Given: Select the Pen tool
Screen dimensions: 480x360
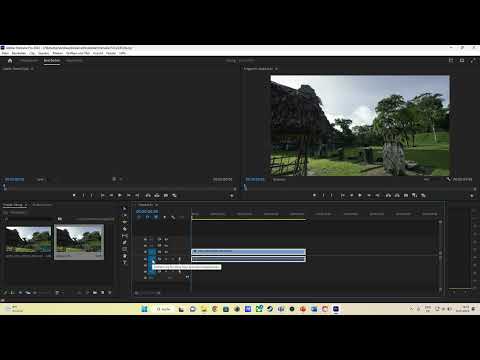Looking at the screenshot, I should [x=125, y=242].
